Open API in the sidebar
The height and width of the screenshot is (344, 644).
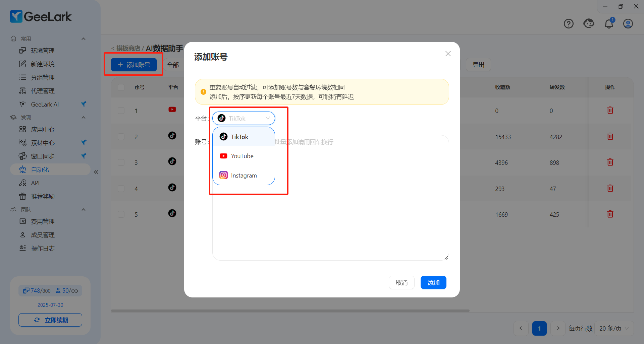tap(35, 183)
